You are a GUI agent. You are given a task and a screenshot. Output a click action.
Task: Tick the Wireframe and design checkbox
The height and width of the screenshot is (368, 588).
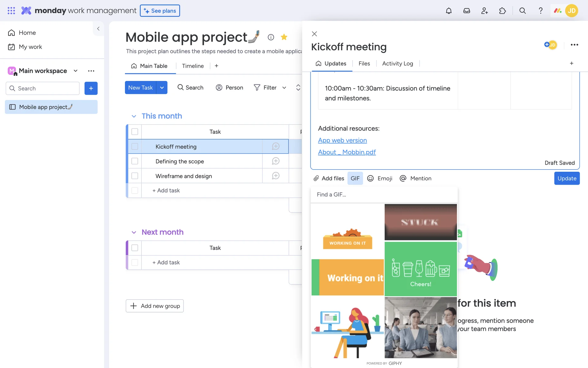coord(135,176)
